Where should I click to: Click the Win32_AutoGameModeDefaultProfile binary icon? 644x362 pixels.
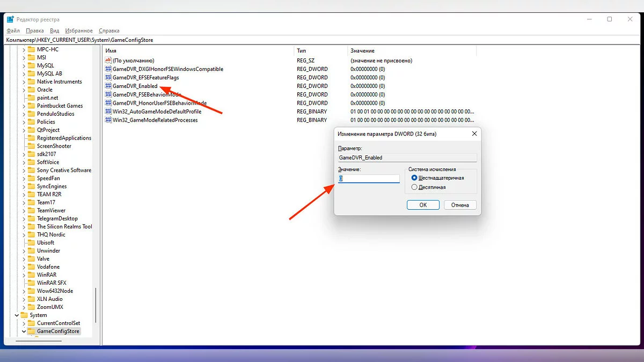tap(108, 112)
